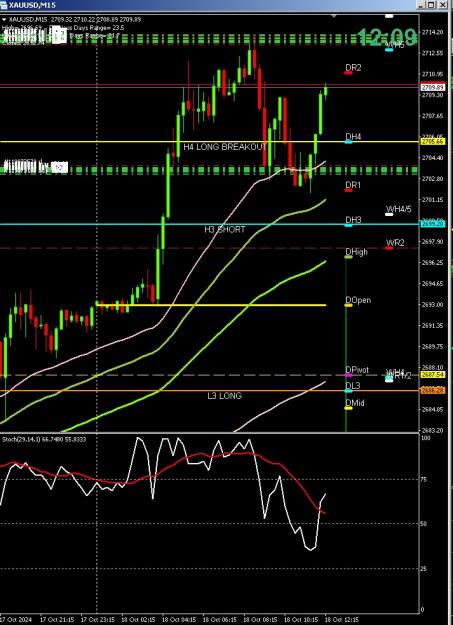Click the yellow price tag 2705.66
Image resolution: width=453 pixels, height=625 pixels.
(433, 141)
